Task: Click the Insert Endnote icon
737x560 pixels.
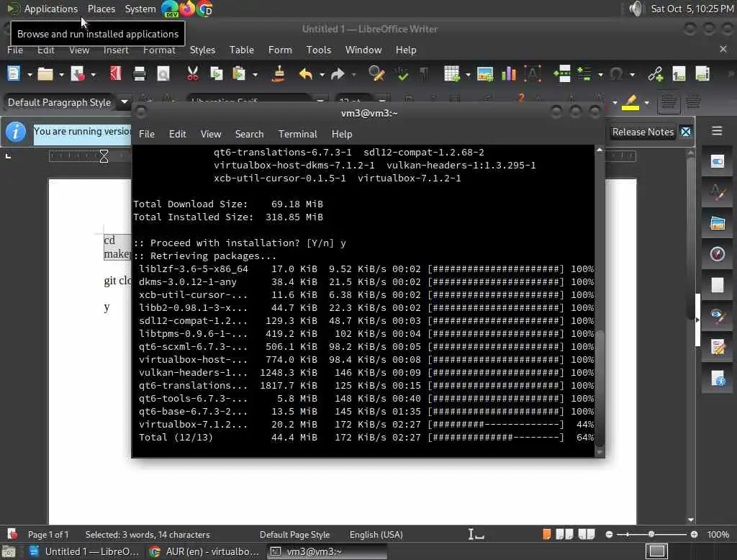Action: tap(702, 74)
